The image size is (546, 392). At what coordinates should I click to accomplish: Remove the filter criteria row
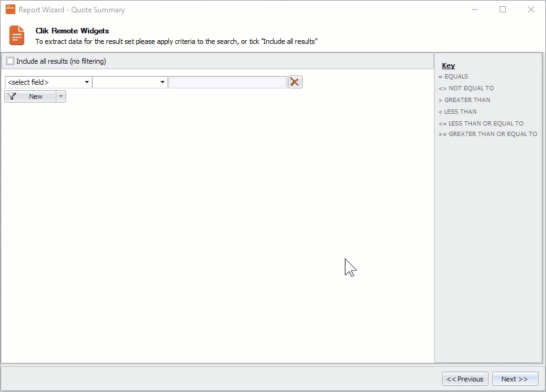click(x=295, y=82)
